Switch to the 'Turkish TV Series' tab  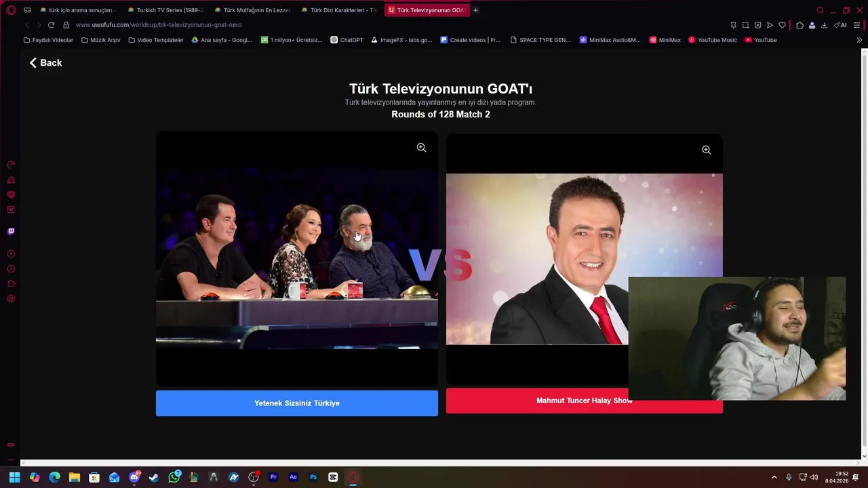(167, 10)
